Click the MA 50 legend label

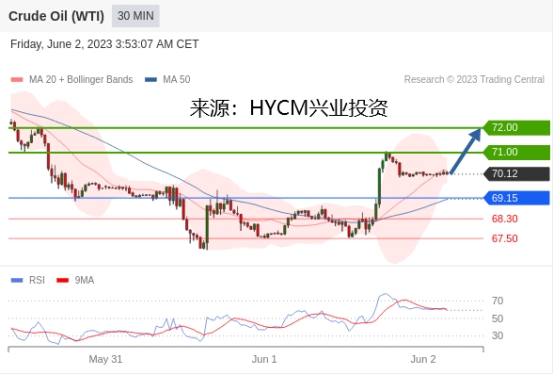click(x=176, y=80)
